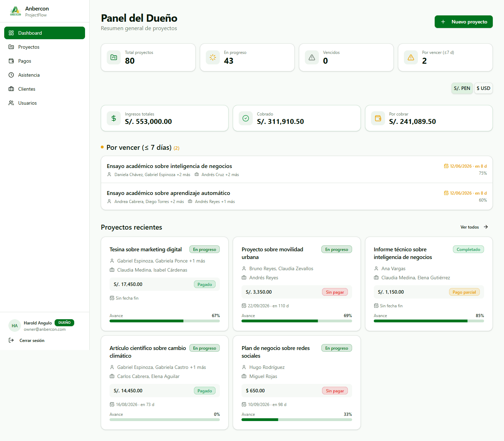The width and height of the screenshot is (504, 441).
Task: Click the Por cobrar wallet icon
Action: pyautogui.click(x=378, y=118)
